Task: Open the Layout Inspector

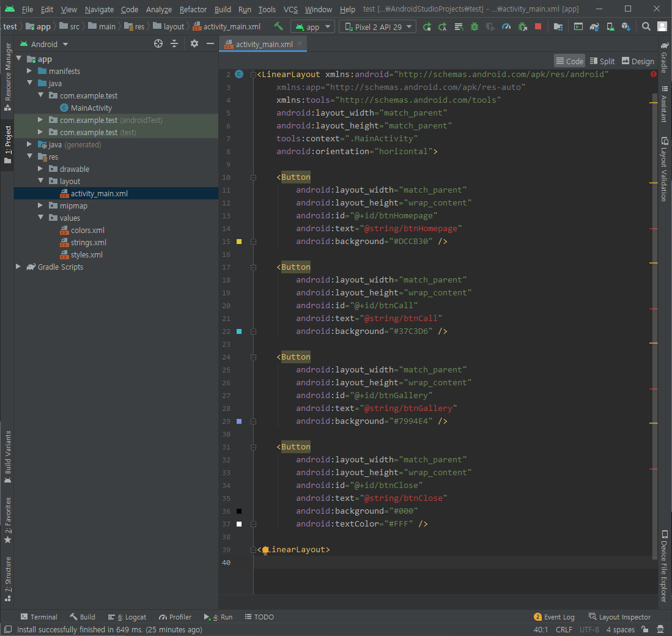Action: coord(619,616)
